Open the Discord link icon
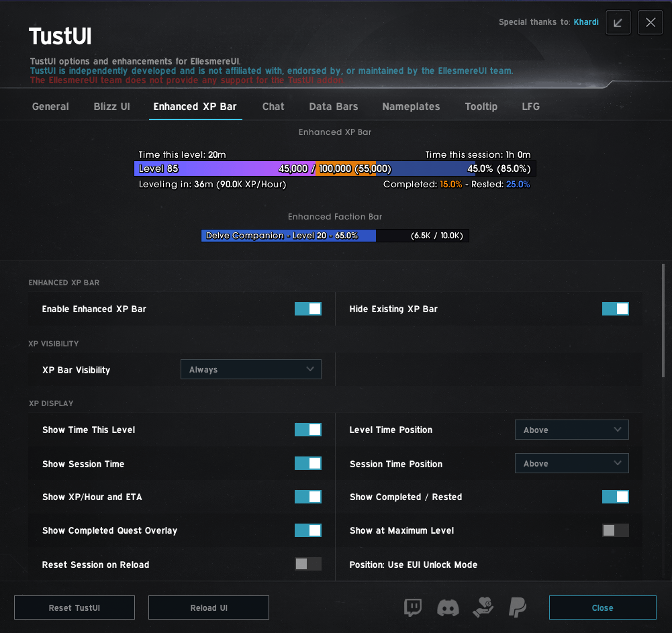 pos(448,607)
